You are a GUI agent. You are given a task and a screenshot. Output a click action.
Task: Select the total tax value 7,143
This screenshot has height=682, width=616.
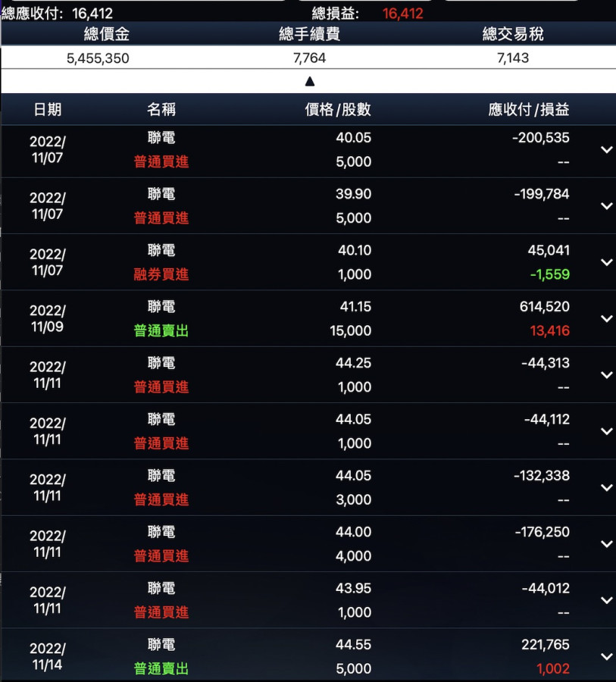[513, 58]
